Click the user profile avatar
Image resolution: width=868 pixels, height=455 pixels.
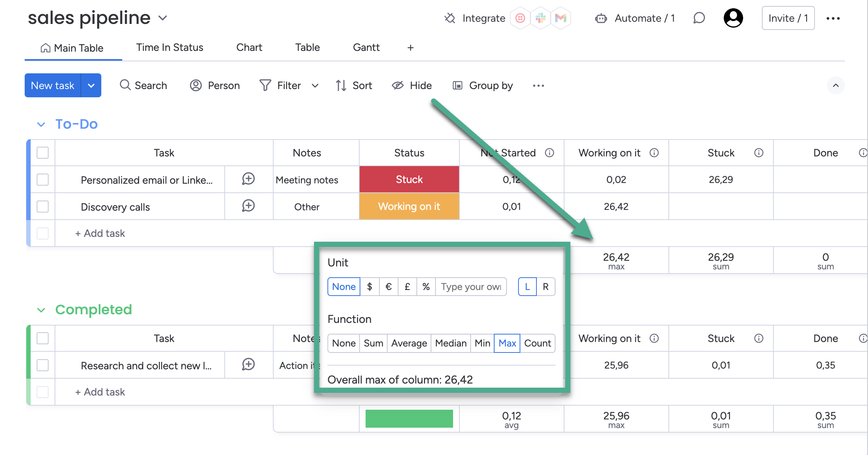coord(733,18)
